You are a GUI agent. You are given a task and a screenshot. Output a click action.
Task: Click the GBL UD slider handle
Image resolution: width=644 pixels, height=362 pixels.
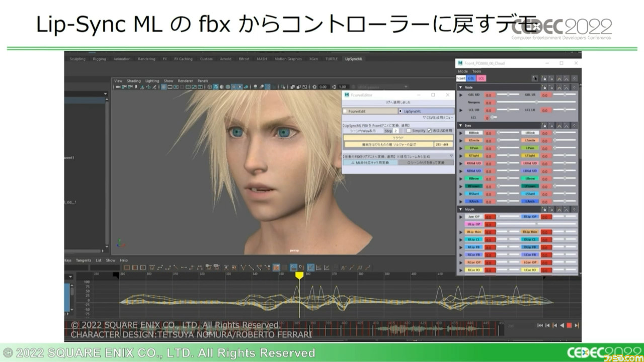click(508, 95)
